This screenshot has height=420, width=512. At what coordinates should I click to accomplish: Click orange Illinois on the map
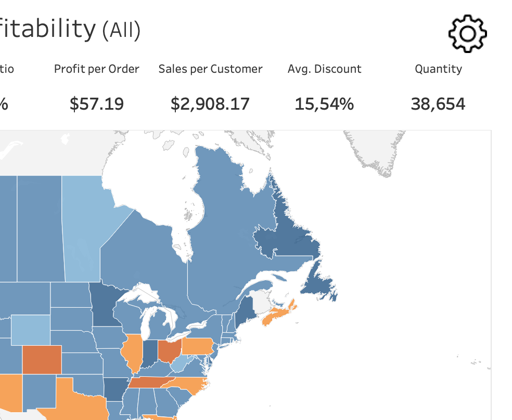point(132,352)
